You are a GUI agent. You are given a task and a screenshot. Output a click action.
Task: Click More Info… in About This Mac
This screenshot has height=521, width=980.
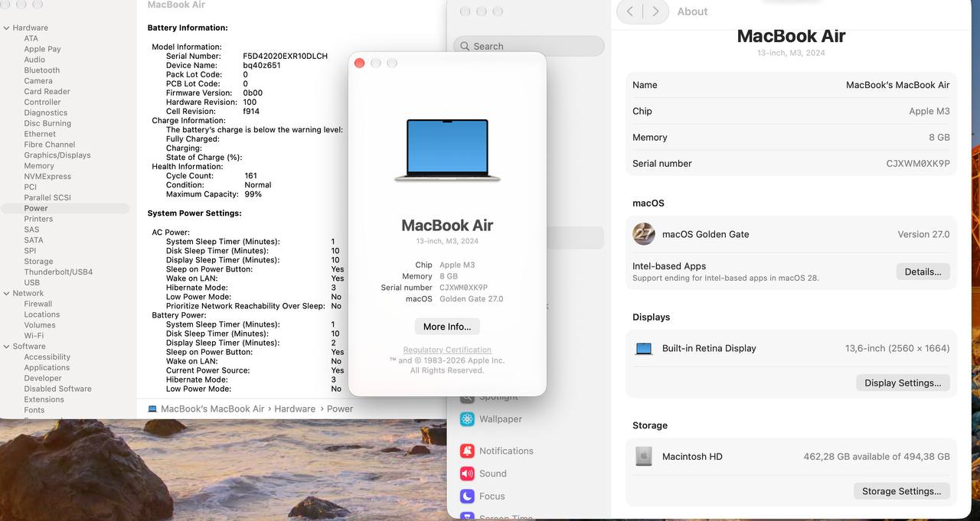pyautogui.click(x=447, y=327)
